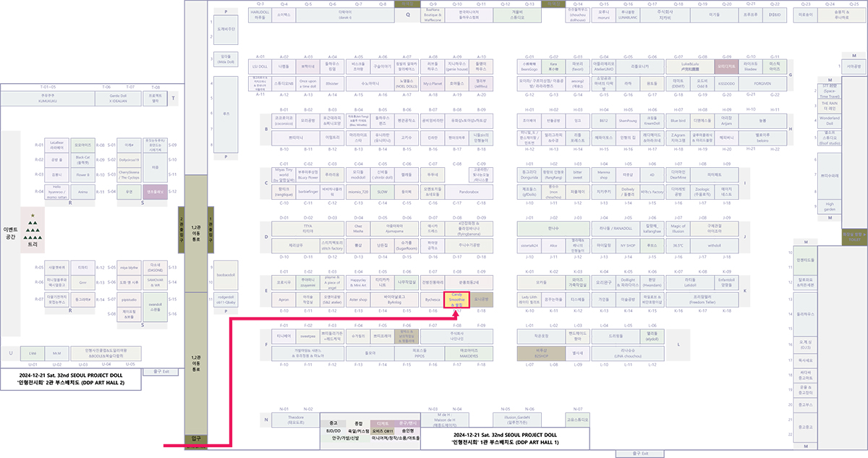Click the Dollycircus19 booth
Image resolution: width=868 pixels, height=458 pixels.
tap(129, 159)
